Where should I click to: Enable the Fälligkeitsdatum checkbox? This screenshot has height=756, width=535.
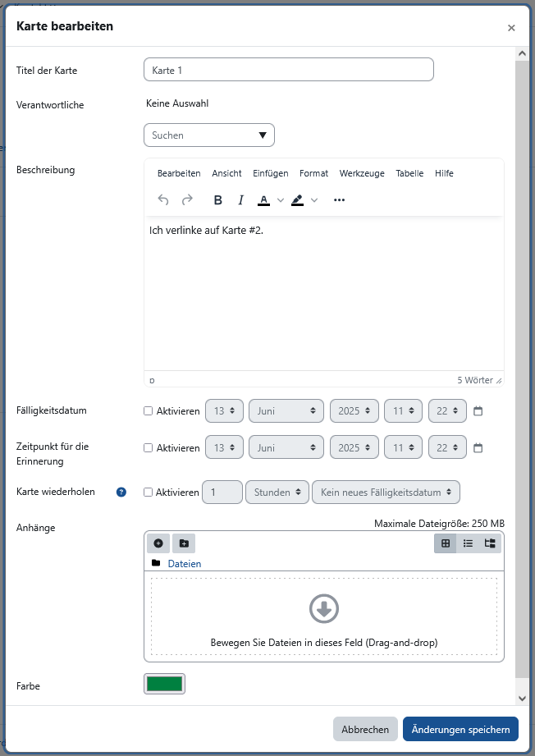tap(148, 411)
